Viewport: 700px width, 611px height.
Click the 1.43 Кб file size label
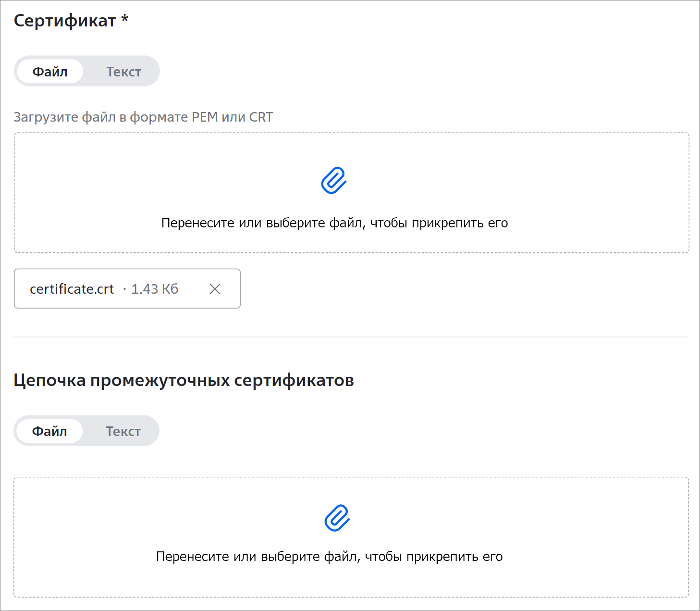(155, 289)
